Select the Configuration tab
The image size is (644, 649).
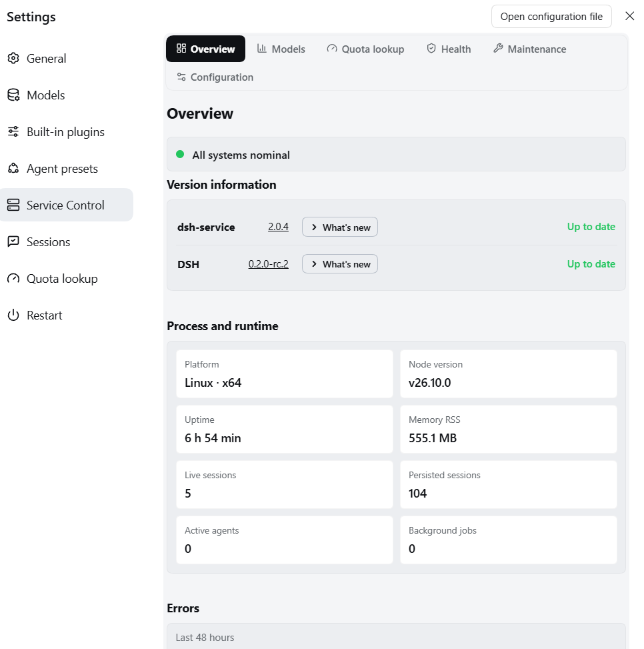[x=215, y=77]
